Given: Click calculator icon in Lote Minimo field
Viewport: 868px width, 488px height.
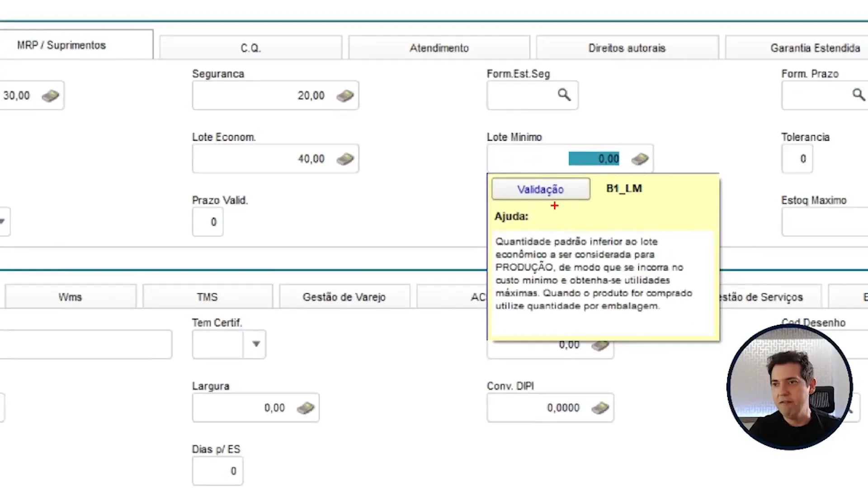Looking at the screenshot, I should click(x=640, y=159).
